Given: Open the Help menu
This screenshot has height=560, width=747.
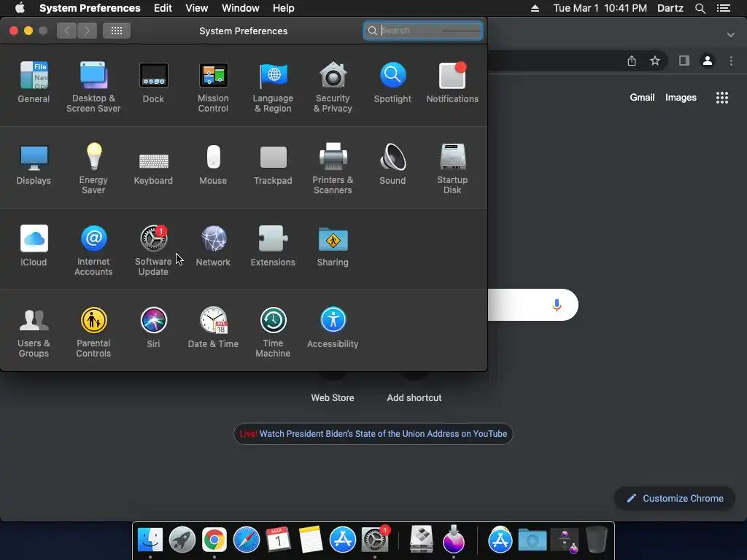Looking at the screenshot, I should point(283,8).
